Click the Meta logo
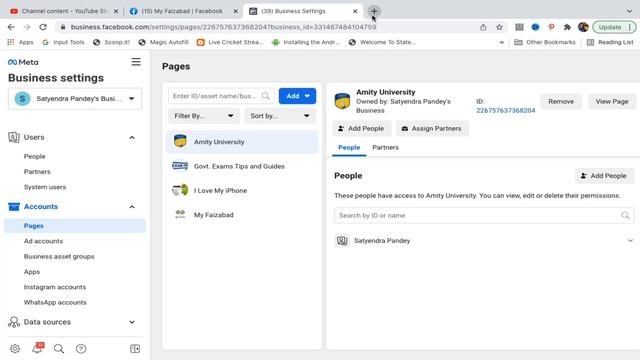Image resolution: width=640 pixels, height=360 pixels. (x=23, y=62)
